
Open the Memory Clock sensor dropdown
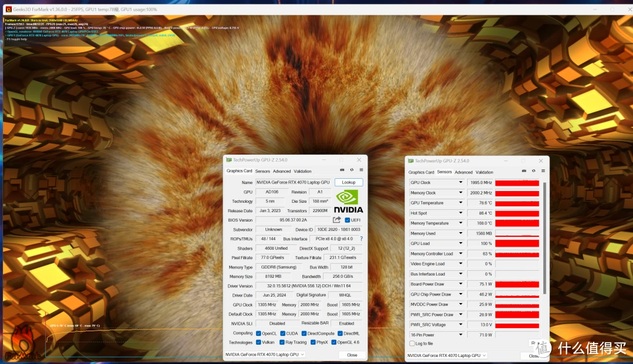click(461, 192)
